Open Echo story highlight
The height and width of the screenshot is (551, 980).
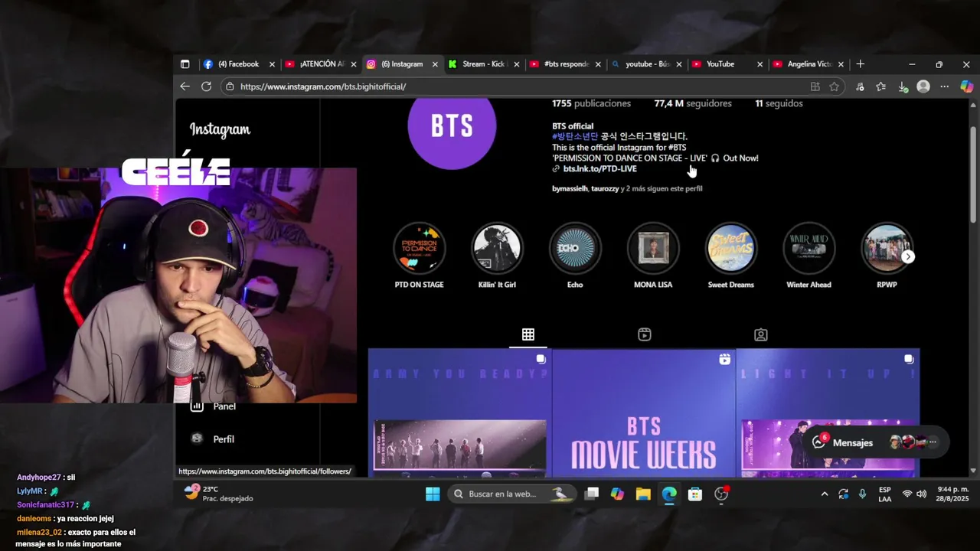click(x=575, y=256)
